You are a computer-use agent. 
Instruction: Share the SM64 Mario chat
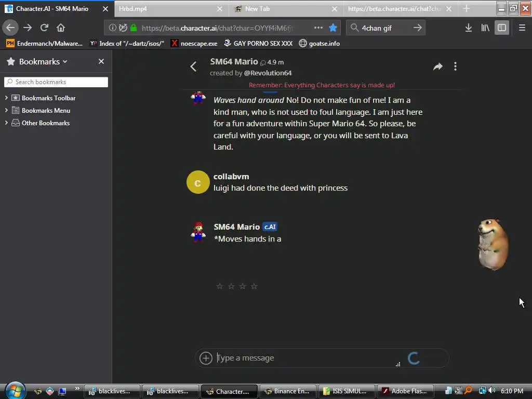point(437,66)
